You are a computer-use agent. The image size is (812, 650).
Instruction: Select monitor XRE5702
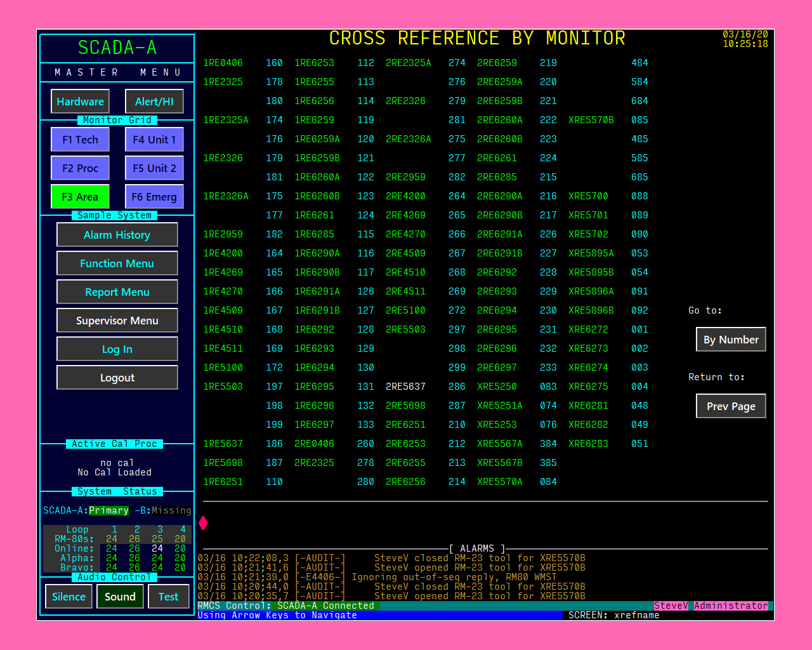[x=588, y=234]
